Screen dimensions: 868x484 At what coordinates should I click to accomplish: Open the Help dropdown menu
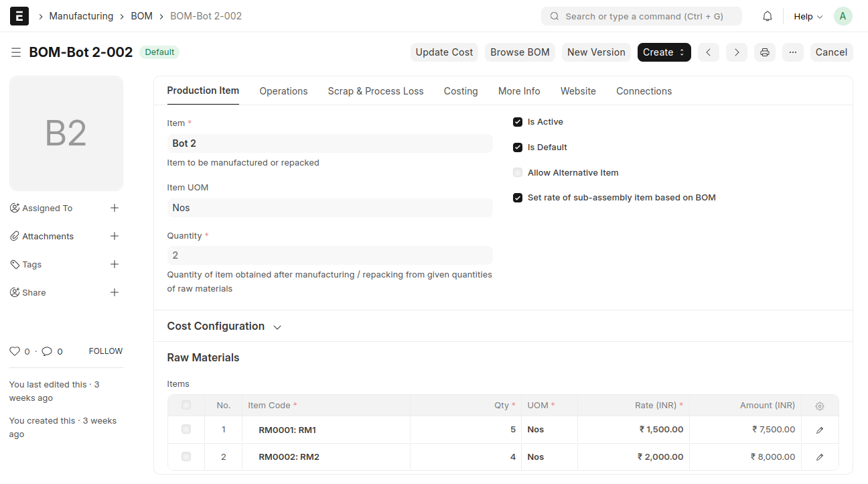coord(808,16)
